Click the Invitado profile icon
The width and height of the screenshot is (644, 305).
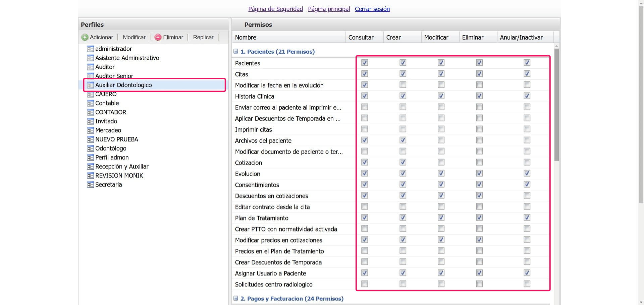[90, 121]
